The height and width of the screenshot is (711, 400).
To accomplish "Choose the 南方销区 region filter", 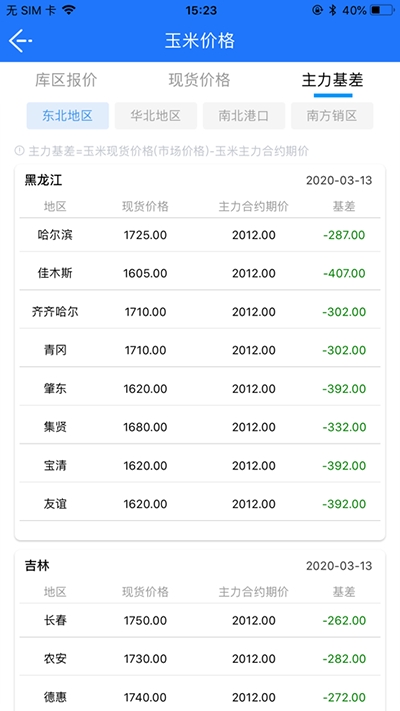I will [332, 116].
